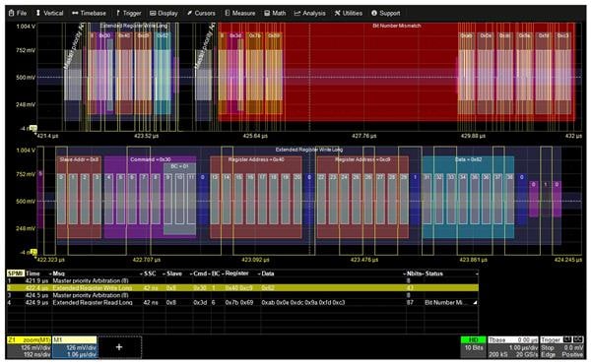This screenshot has width=591, height=364.
Task: Open the M1 trace descriptor box
Action: point(75,347)
